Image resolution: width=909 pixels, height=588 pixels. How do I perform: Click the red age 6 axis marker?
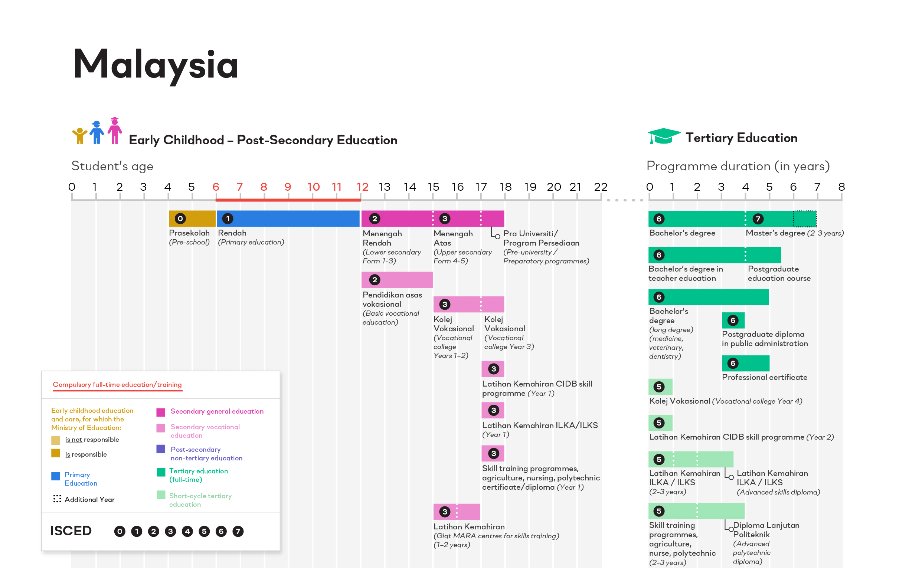[x=216, y=187]
